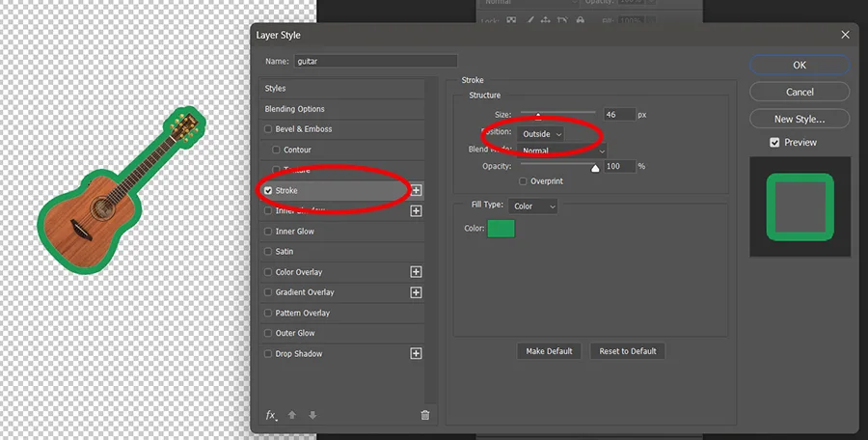This screenshot has width=868, height=440.
Task: Uncheck the Preview checkbox
Action: click(774, 143)
